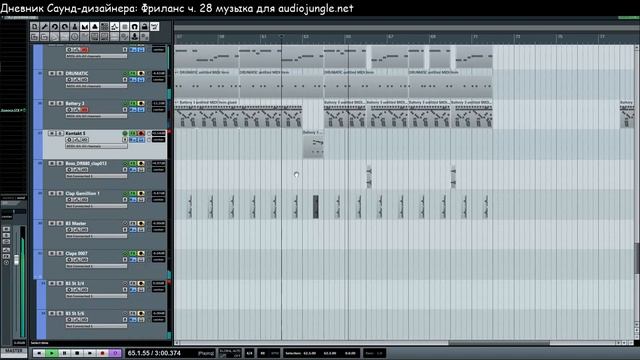
Task: Click the Play transport button
Action: (51, 353)
